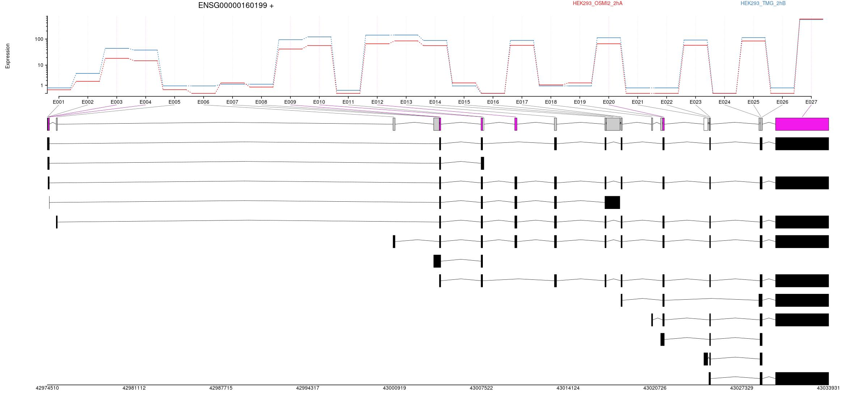The image size is (868, 394).
Task: Select the HEK293_OSMI2_2hA legend label
Action: coord(597,3)
